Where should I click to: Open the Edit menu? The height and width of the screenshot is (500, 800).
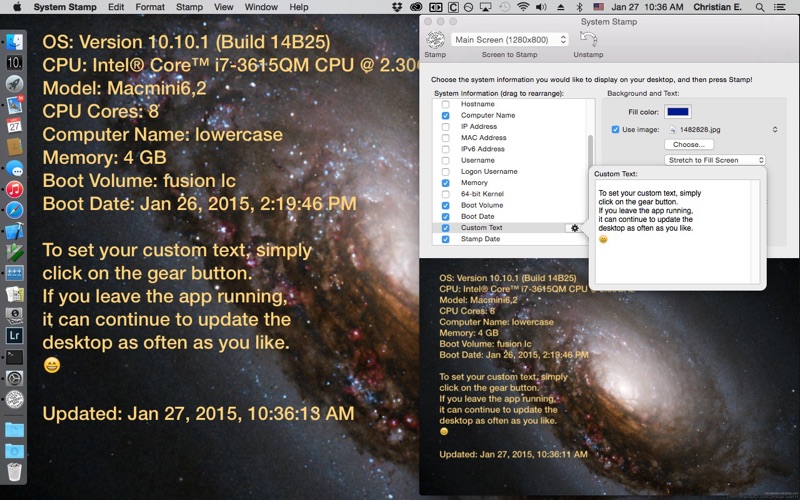coord(116,7)
